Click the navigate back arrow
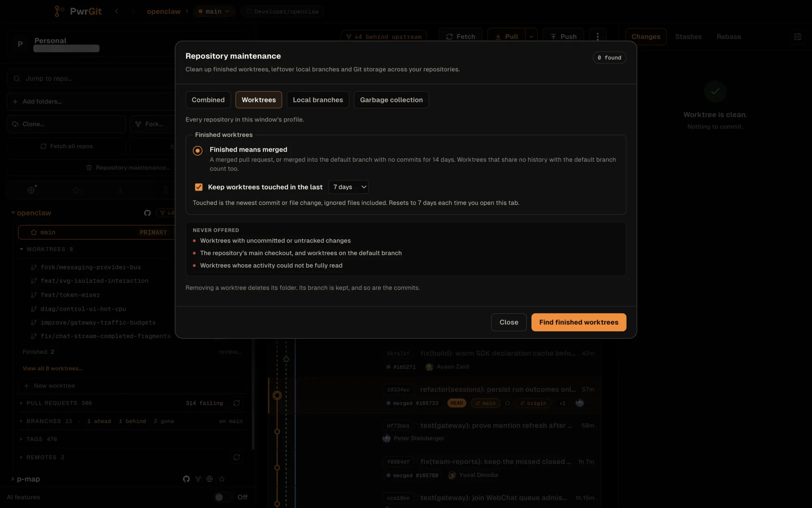This screenshot has height=508, width=812. [117, 11]
